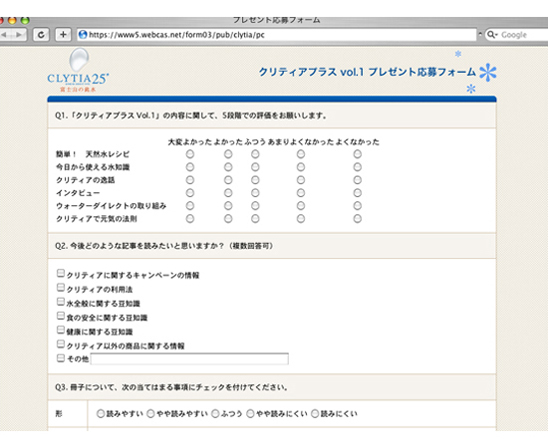Click the Google search magnifier icon

coord(491,35)
